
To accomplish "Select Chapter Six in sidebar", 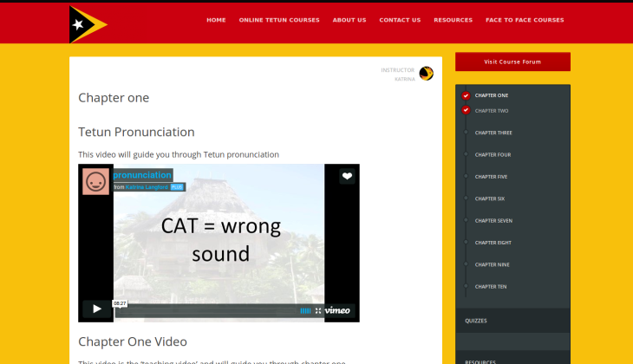I will (x=490, y=199).
